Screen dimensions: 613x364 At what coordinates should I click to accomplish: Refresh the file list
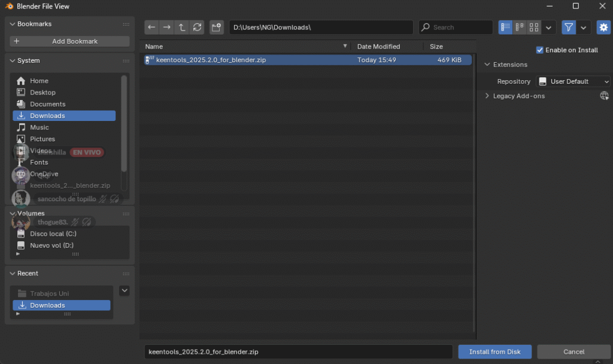(197, 28)
